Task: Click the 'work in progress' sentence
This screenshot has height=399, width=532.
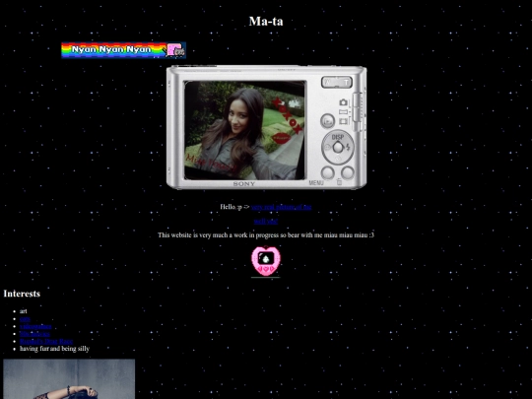Action: click(266, 235)
